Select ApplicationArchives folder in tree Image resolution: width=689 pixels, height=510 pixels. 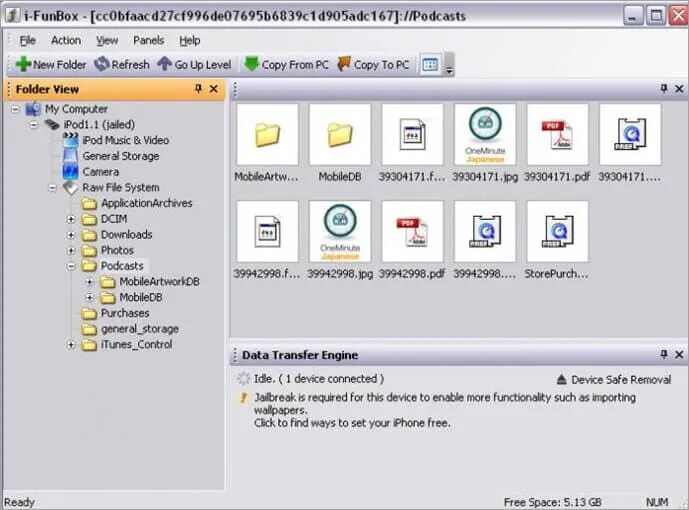pyautogui.click(x=147, y=203)
